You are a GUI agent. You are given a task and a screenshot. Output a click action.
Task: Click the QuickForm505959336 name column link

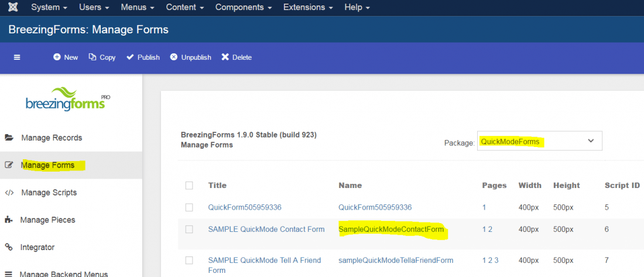[x=375, y=207]
